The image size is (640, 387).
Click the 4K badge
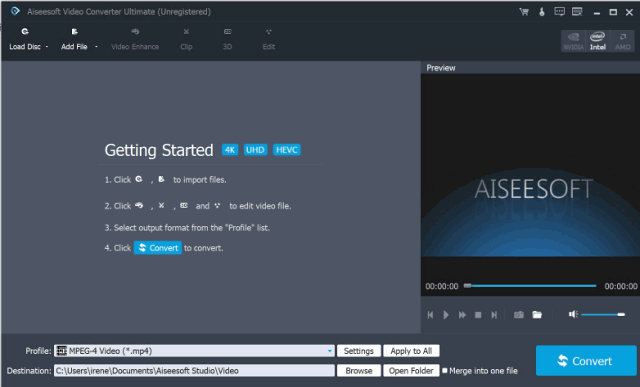click(230, 150)
